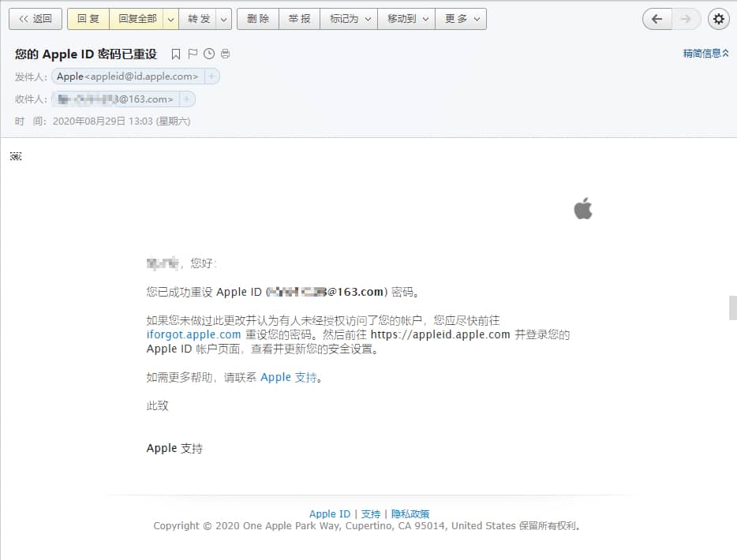This screenshot has width=737, height=560.
Task: Toggle the red flag icon
Action: 193,54
